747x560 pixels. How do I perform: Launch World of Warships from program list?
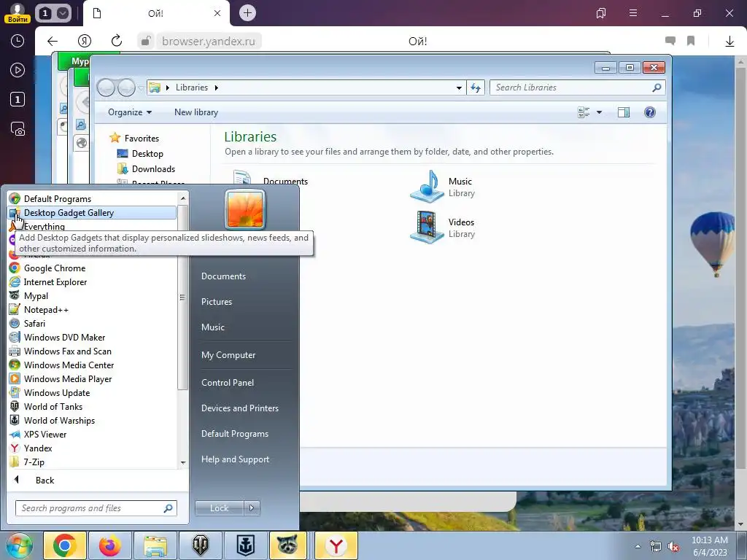93,421
